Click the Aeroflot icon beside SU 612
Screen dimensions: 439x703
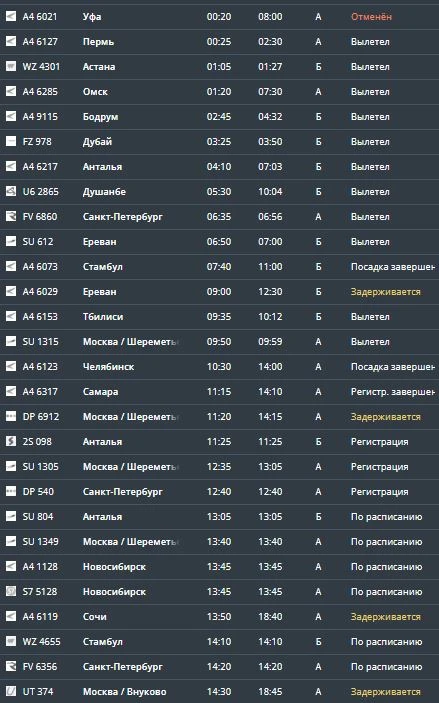[x=11, y=242]
